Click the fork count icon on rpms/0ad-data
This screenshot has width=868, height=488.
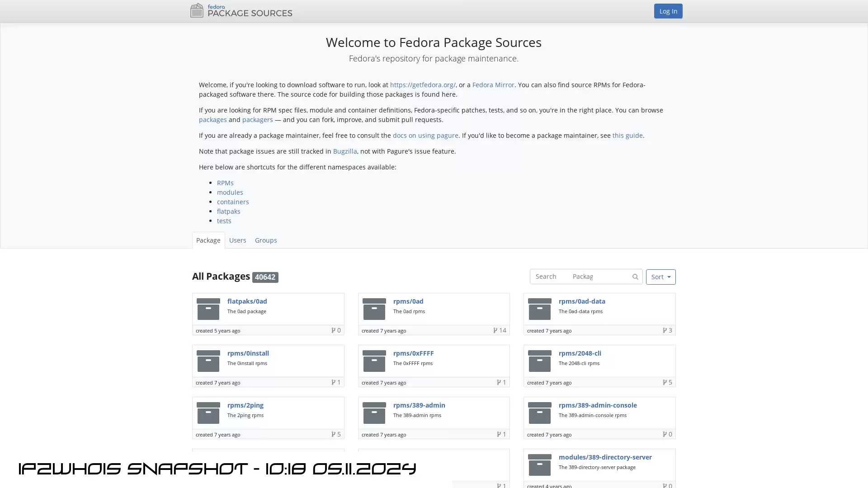(x=665, y=330)
